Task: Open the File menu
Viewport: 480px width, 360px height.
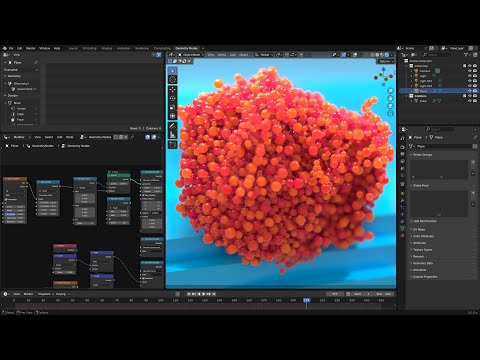Action: (11, 48)
